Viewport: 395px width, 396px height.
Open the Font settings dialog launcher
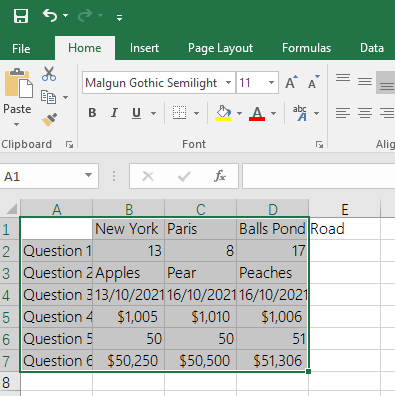(x=320, y=144)
